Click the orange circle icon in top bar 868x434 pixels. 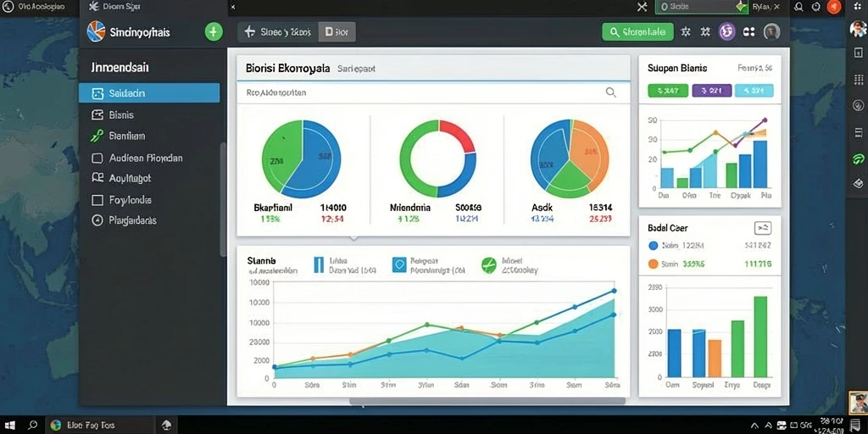[x=834, y=7]
